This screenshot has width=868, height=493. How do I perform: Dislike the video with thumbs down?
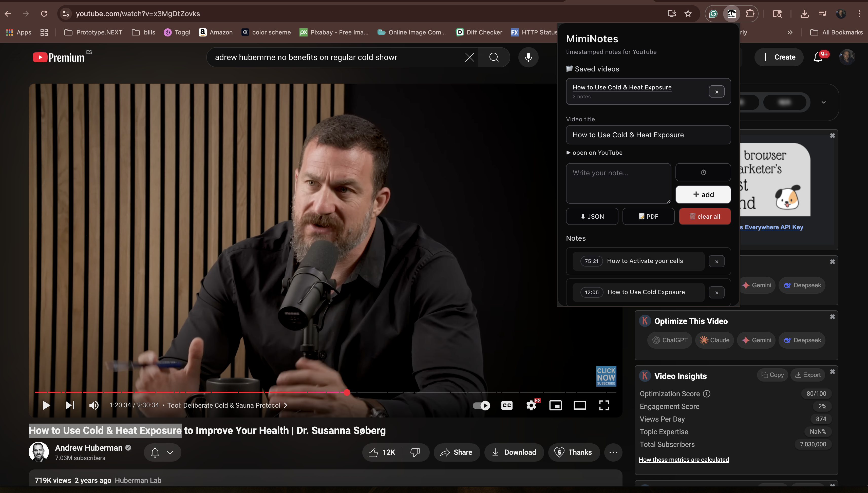[416, 452]
